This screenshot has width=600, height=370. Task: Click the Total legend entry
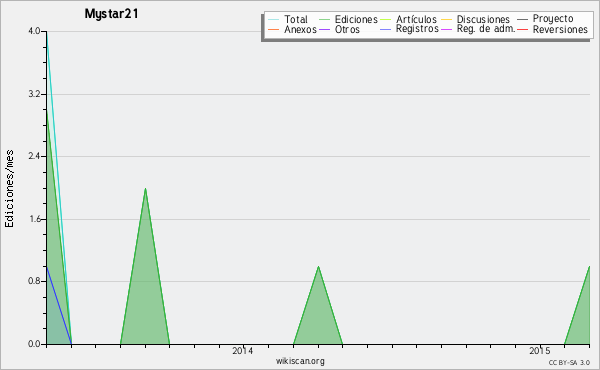tap(288, 19)
